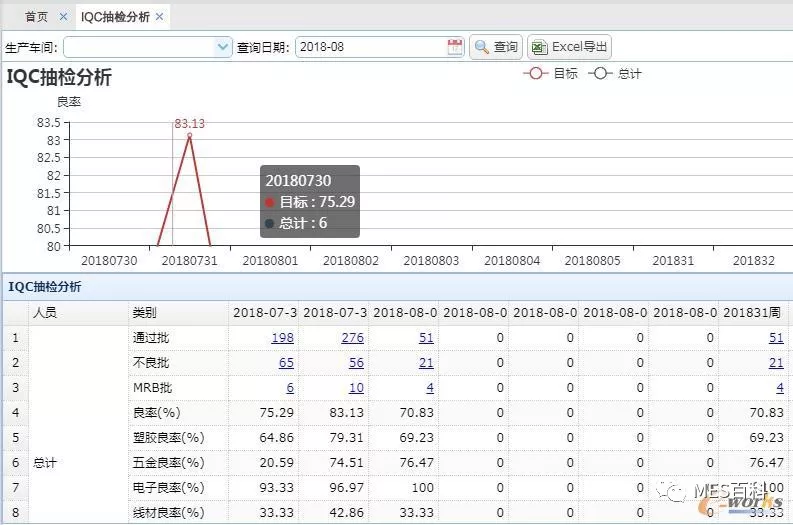This screenshot has height=525, width=793.
Task: Click the 类别 column header
Action: tap(178, 313)
